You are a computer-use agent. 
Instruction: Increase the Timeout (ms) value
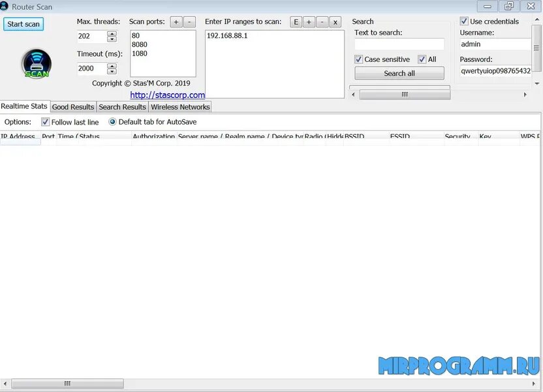112,66
